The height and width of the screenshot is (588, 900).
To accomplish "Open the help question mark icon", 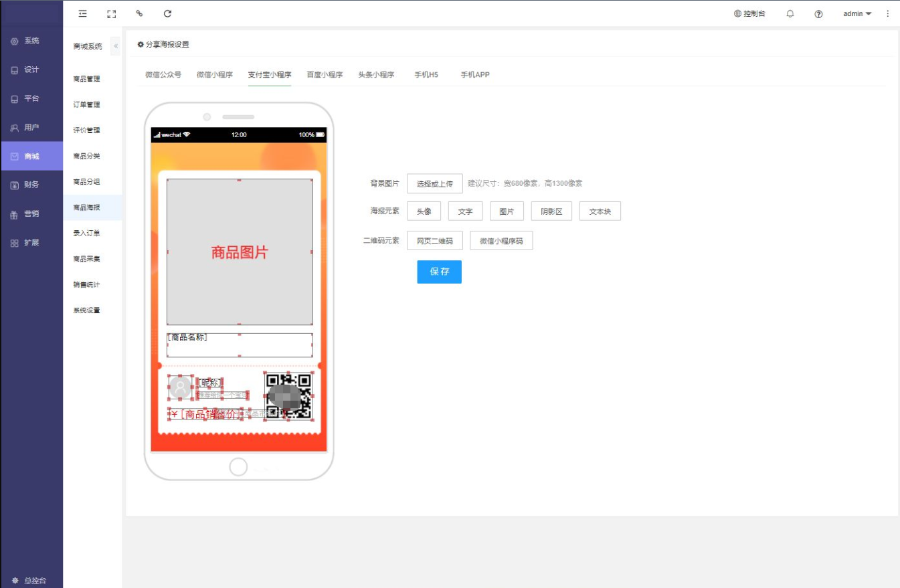I will [x=818, y=13].
